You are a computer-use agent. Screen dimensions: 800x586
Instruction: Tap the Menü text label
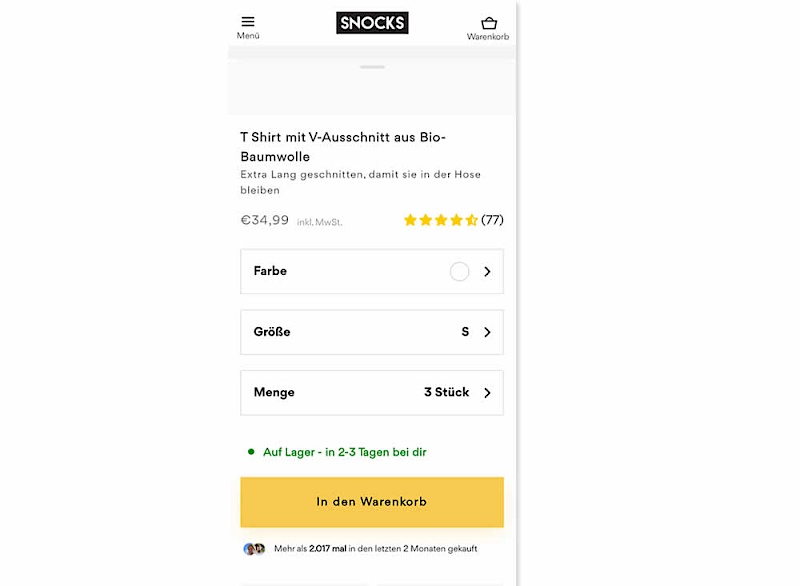248,36
